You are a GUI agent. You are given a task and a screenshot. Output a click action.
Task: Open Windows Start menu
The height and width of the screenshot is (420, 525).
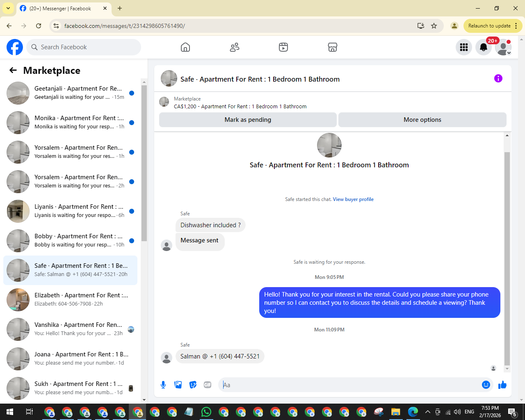click(10, 412)
